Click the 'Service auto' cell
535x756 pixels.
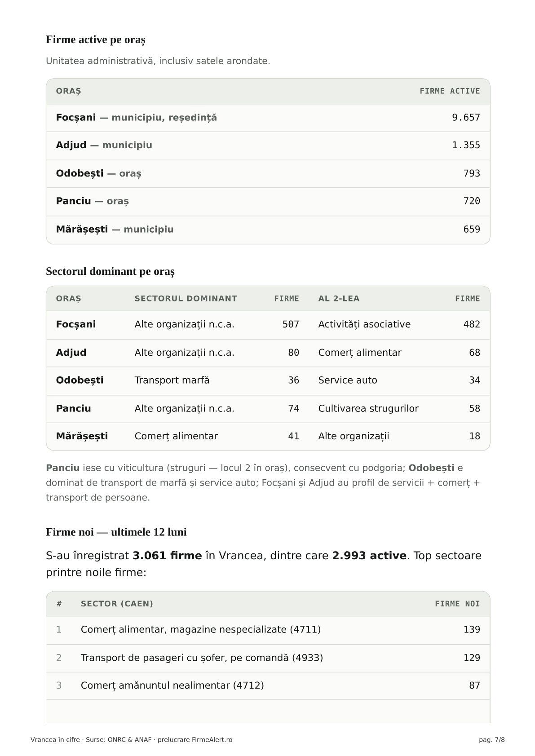pyautogui.click(x=348, y=380)
